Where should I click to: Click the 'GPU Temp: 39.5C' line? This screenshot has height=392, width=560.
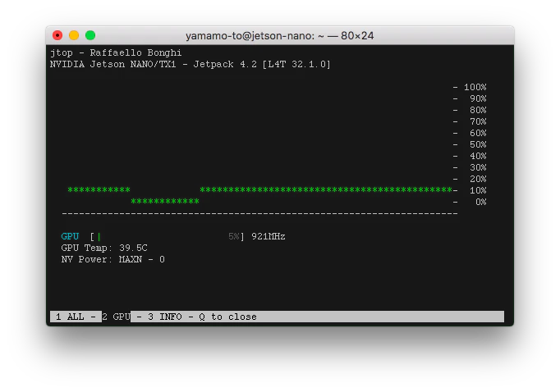tap(104, 248)
